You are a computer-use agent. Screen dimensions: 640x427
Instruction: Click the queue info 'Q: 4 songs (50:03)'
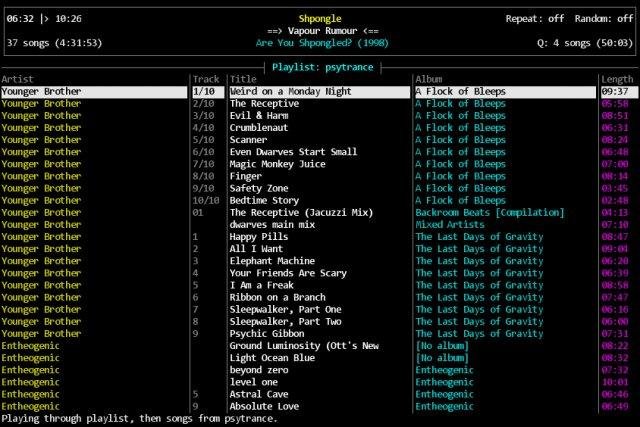pos(585,43)
